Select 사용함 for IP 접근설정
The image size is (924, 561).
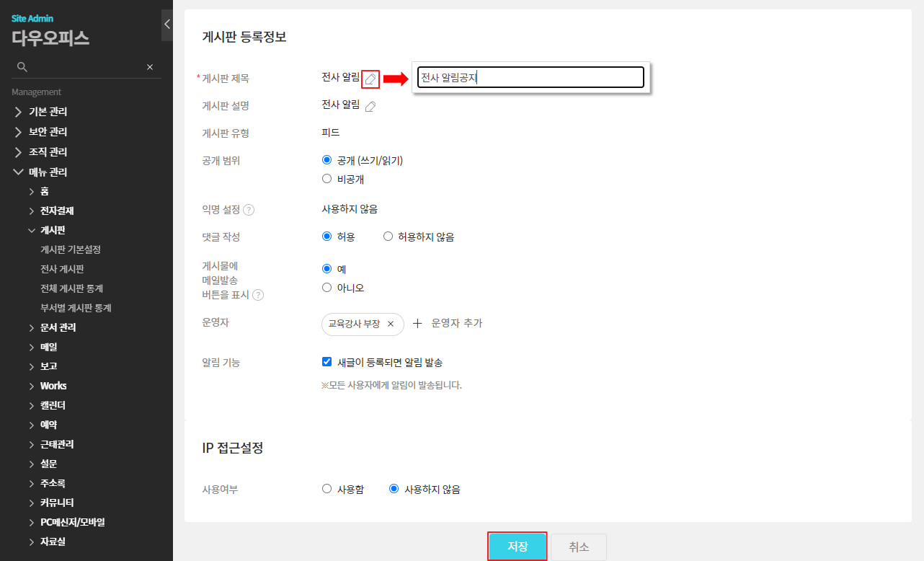pyautogui.click(x=327, y=489)
